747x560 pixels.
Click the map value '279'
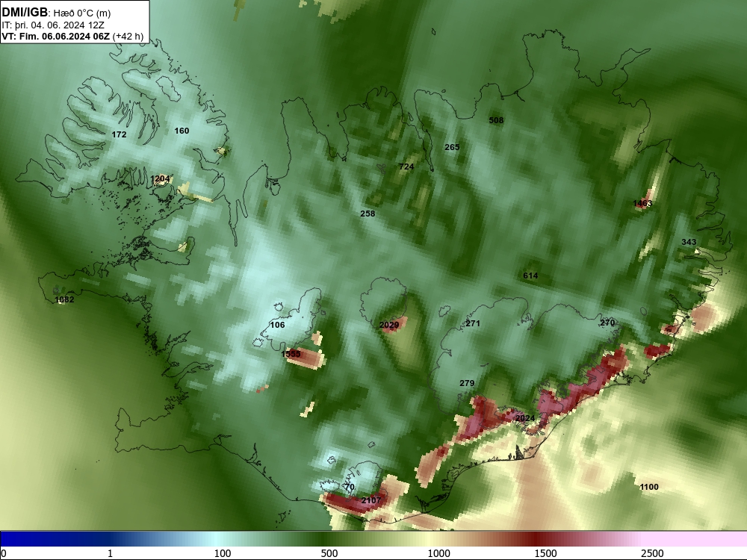[x=467, y=383]
